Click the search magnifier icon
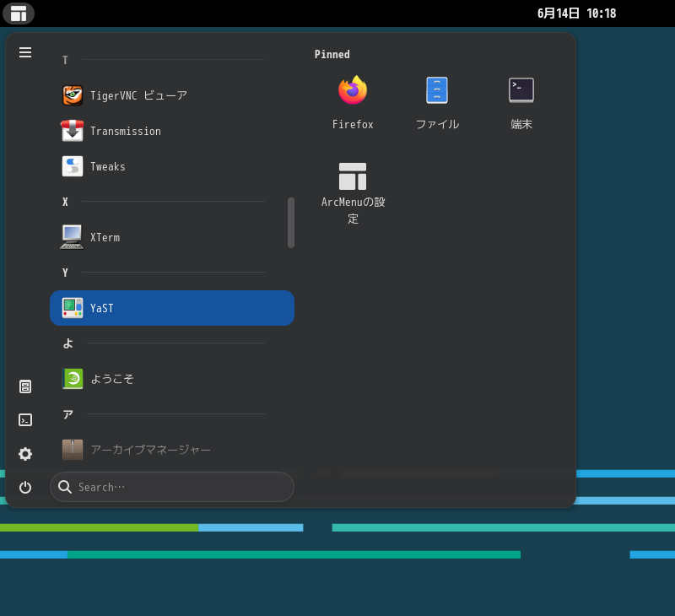 [65, 487]
